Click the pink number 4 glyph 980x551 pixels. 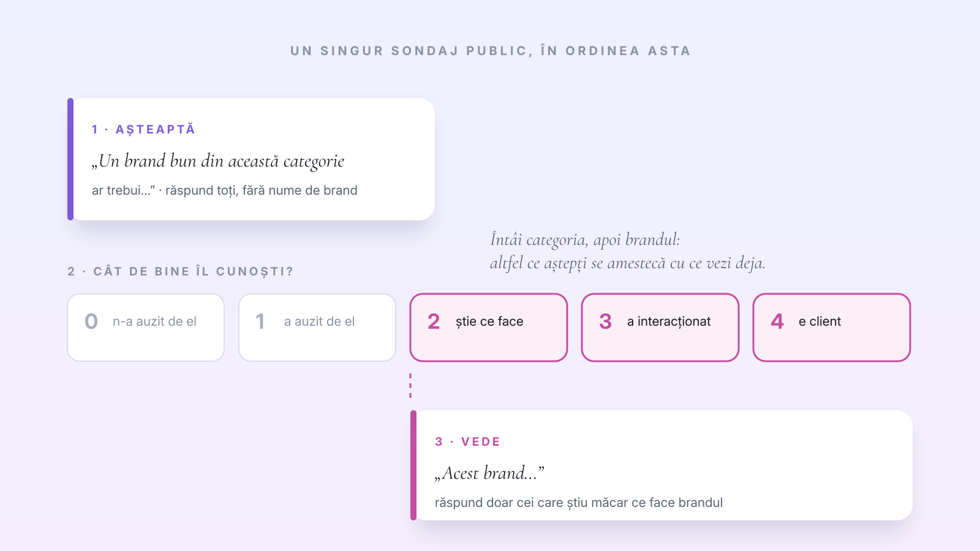(777, 321)
